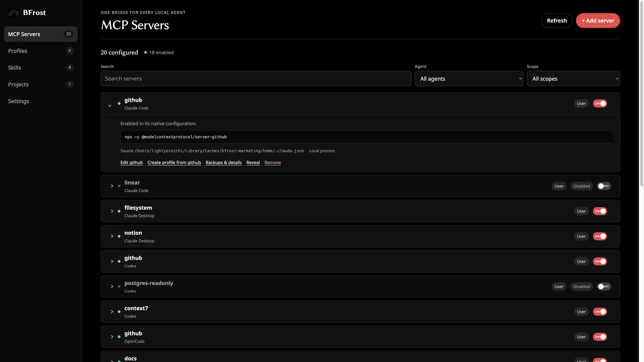Expand the github OpenCode server row
Screen dimensions: 644x362
(x=112, y=337)
